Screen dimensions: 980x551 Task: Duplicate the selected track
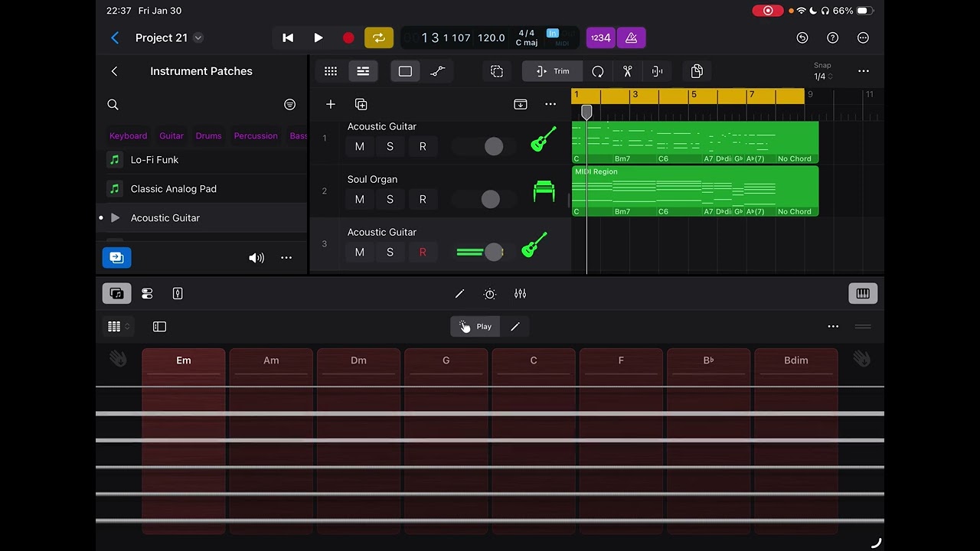(361, 104)
